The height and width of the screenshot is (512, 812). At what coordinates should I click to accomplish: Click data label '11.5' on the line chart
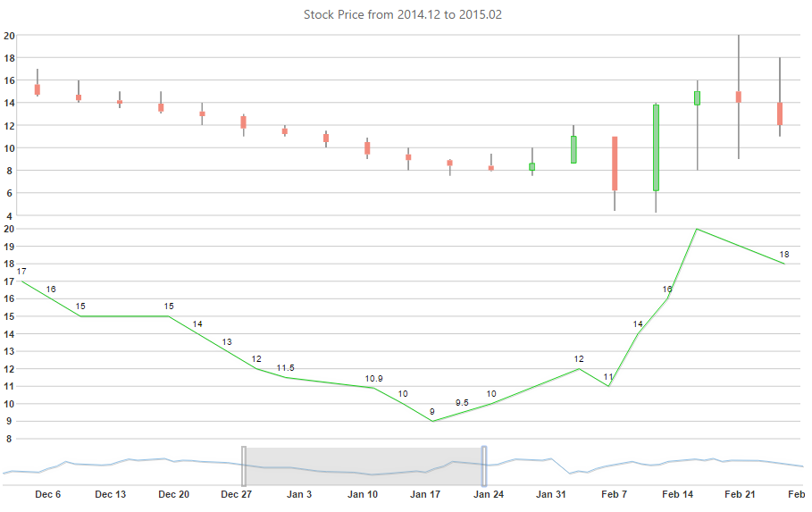click(285, 368)
